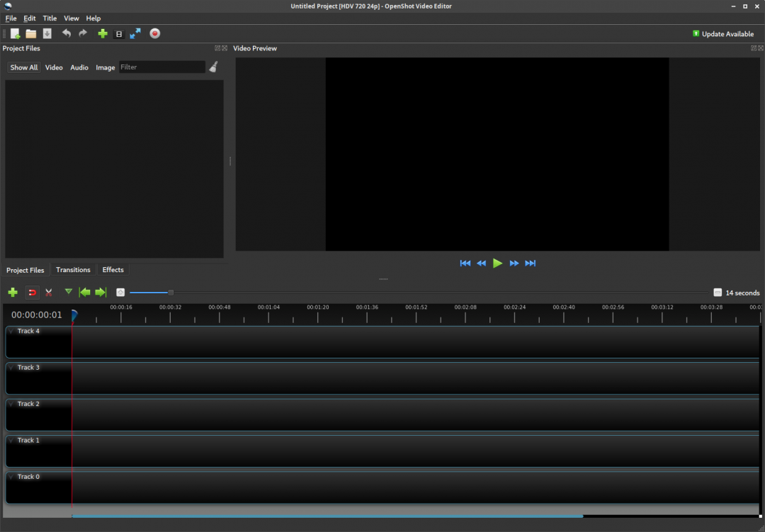
Task: Close the Video Preview panel
Action: 761,48
